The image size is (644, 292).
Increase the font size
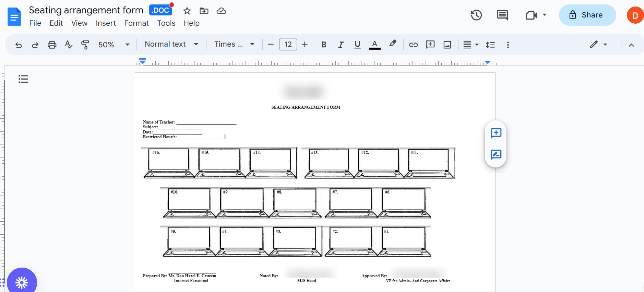point(305,45)
